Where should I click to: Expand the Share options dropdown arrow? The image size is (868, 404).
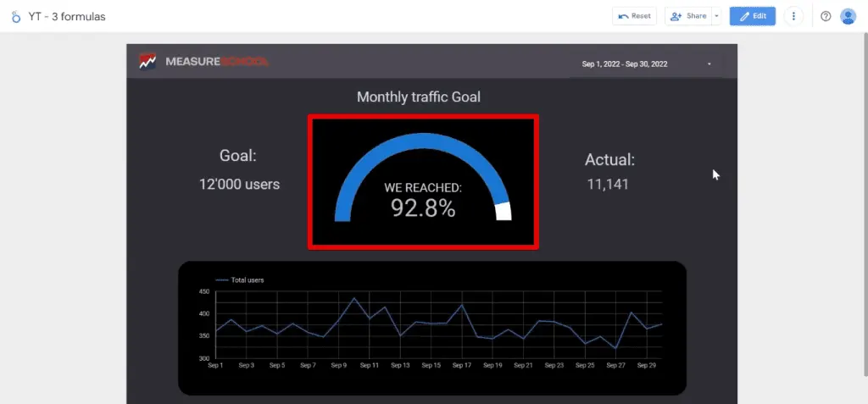(x=716, y=16)
